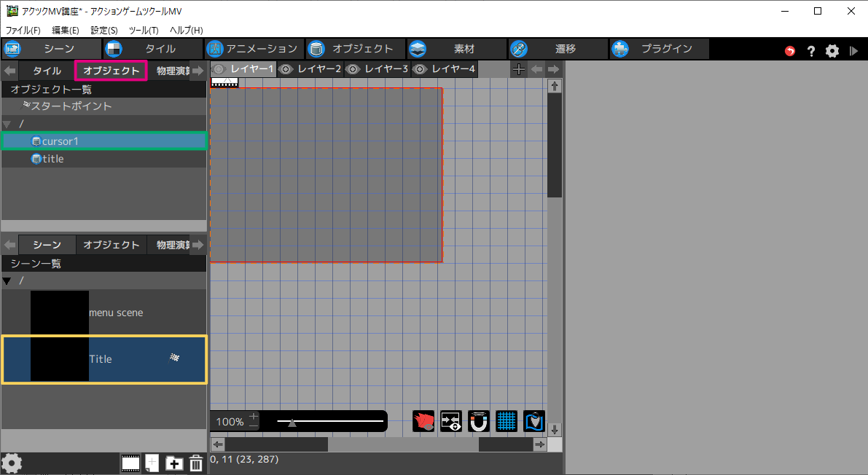This screenshot has height=475, width=868.
Task: Select the title object in list
Action: [x=52, y=159]
